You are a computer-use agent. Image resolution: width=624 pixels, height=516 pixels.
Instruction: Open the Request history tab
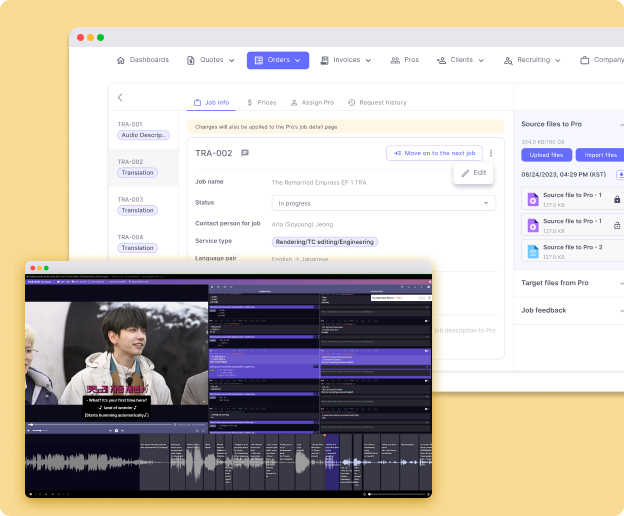[x=377, y=102]
